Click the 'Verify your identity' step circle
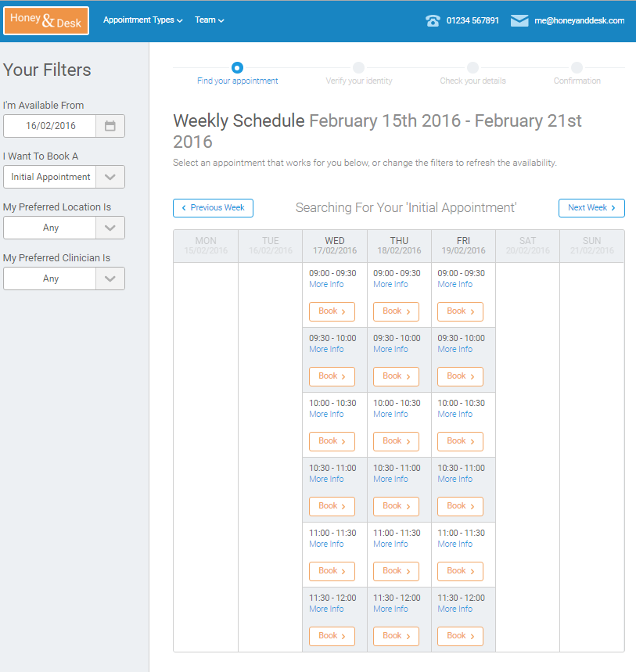Viewport: 636px width, 672px height. point(358,68)
